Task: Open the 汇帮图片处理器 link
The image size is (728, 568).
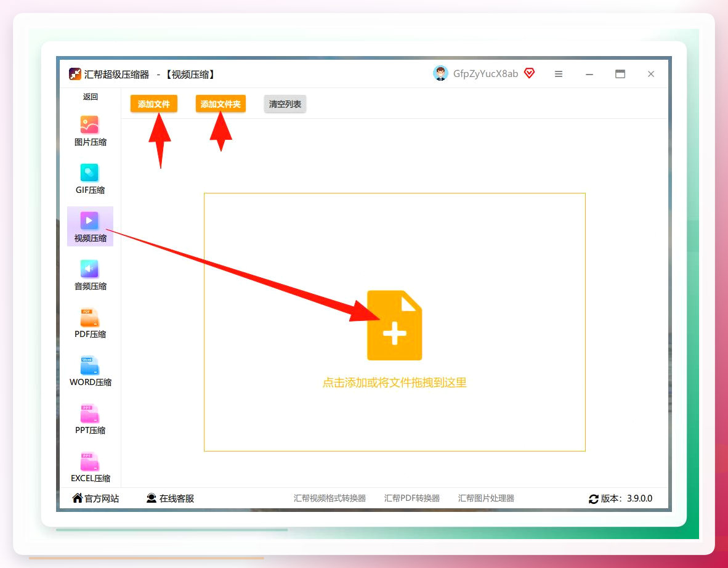Action: [x=486, y=498]
